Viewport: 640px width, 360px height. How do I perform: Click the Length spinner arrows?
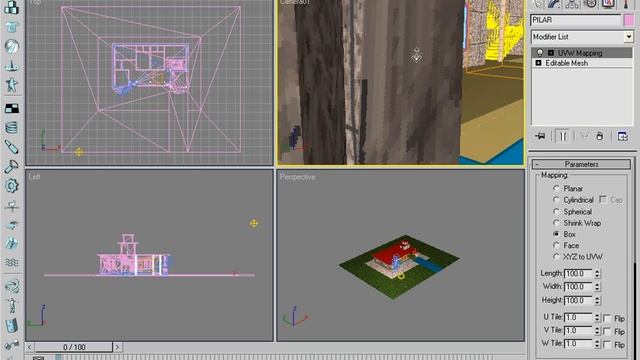coord(597,273)
